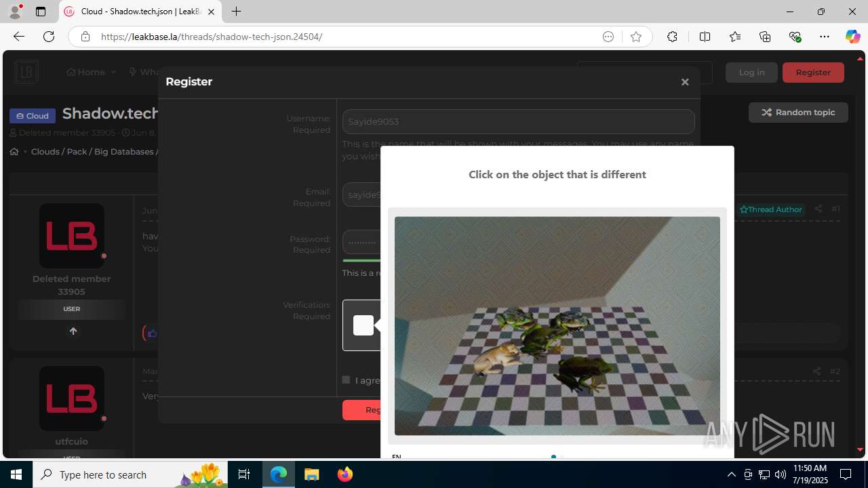868x488 pixels.
Task: Open Split screen icon in toolbar
Action: tap(705, 37)
